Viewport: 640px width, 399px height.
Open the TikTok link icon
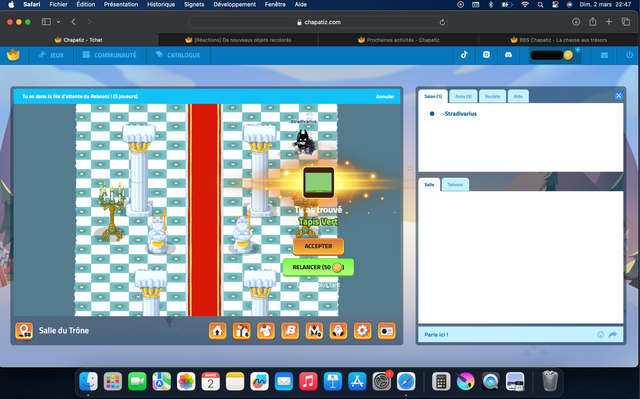pos(464,55)
